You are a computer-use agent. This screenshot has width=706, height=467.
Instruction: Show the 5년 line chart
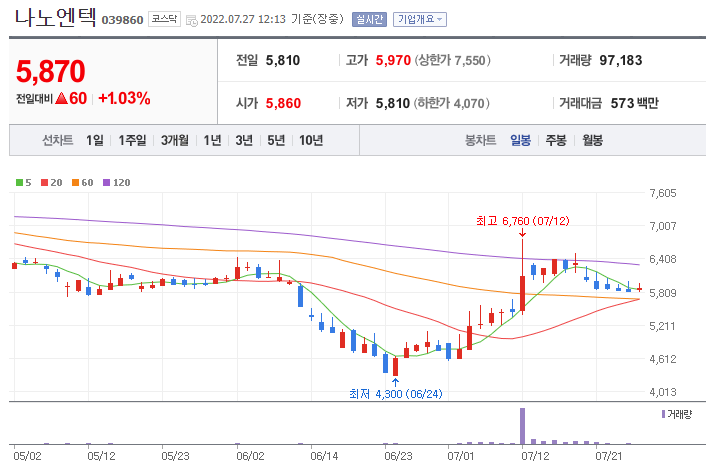coord(276,141)
